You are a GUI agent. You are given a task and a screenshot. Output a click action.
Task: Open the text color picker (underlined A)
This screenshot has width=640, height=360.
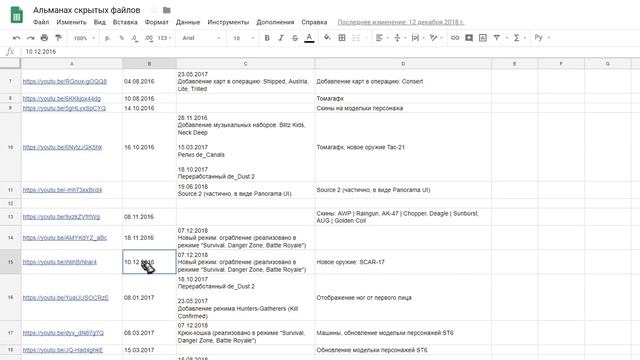(309, 38)
